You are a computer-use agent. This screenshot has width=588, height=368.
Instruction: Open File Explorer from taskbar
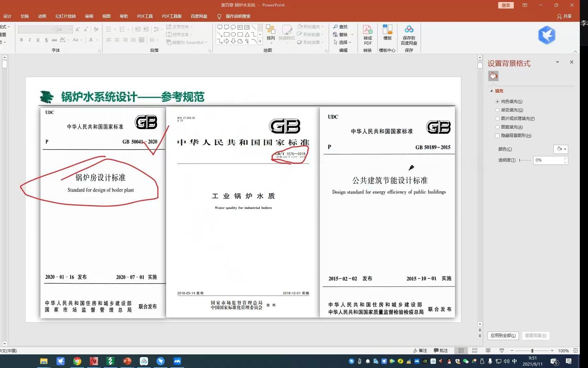[44, 361]
